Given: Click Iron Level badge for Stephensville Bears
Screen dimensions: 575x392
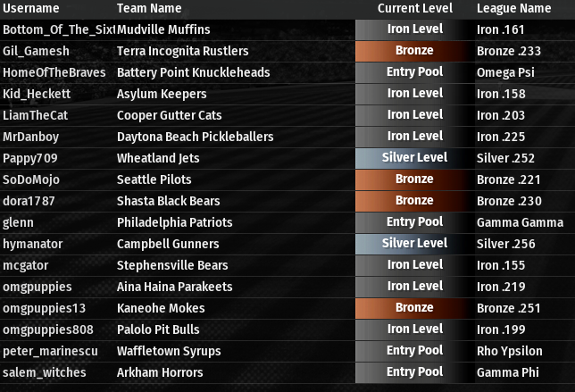Looking at the screenshot, I should coord(414,265).
